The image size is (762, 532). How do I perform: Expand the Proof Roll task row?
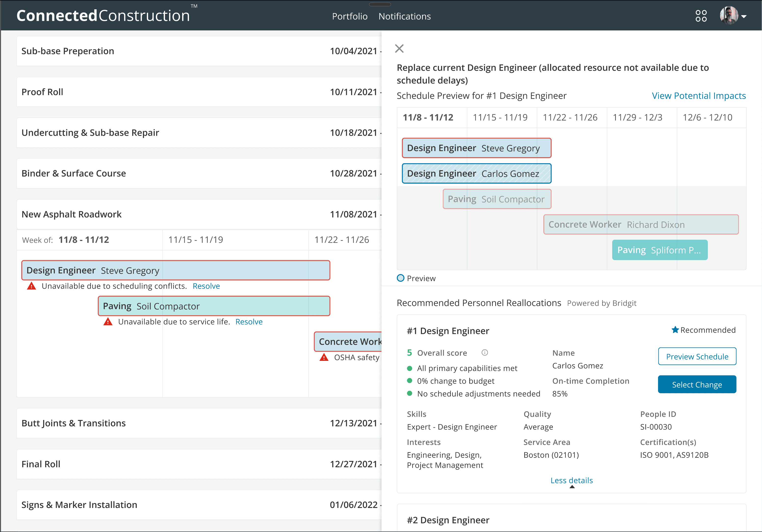[199, 92]
